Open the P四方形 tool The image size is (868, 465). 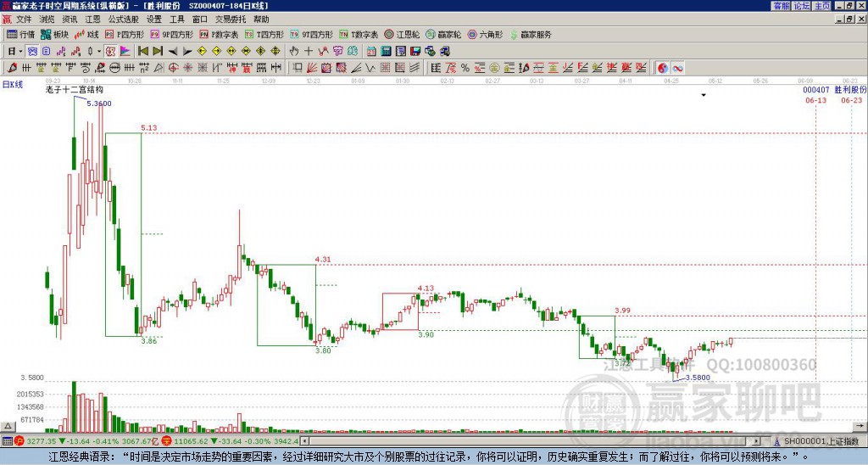coord(125,34)
